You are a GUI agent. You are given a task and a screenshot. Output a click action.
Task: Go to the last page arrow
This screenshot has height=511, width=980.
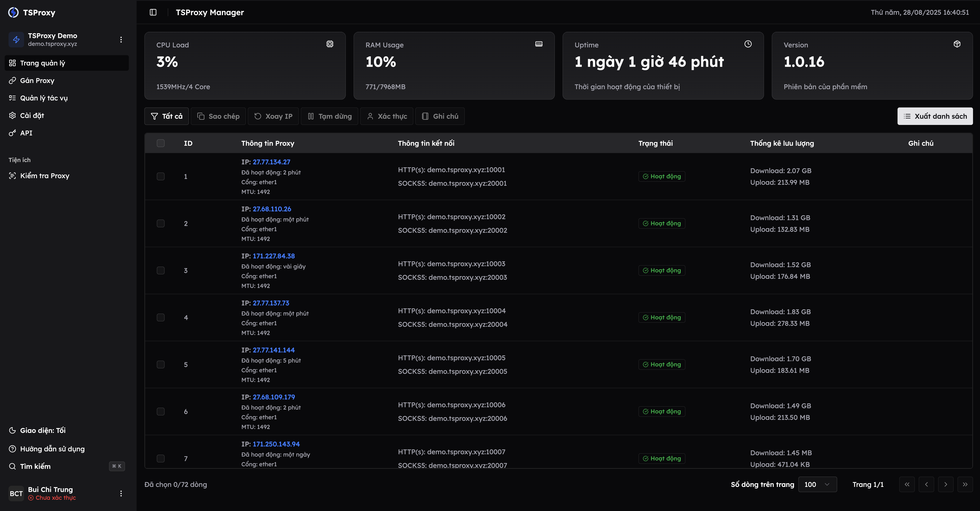(x=965, y=484)
